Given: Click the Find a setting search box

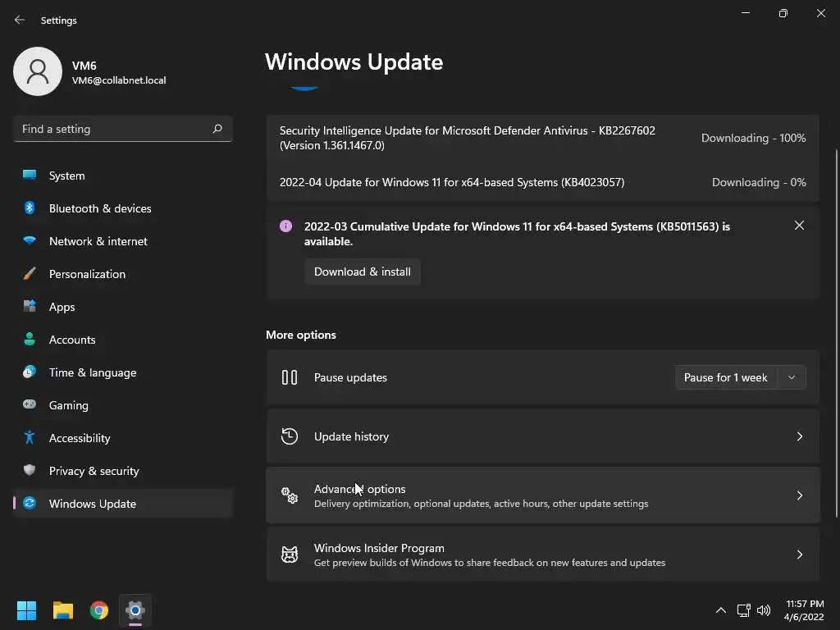Looking at the screenshot, I should [x=123, y=129].
